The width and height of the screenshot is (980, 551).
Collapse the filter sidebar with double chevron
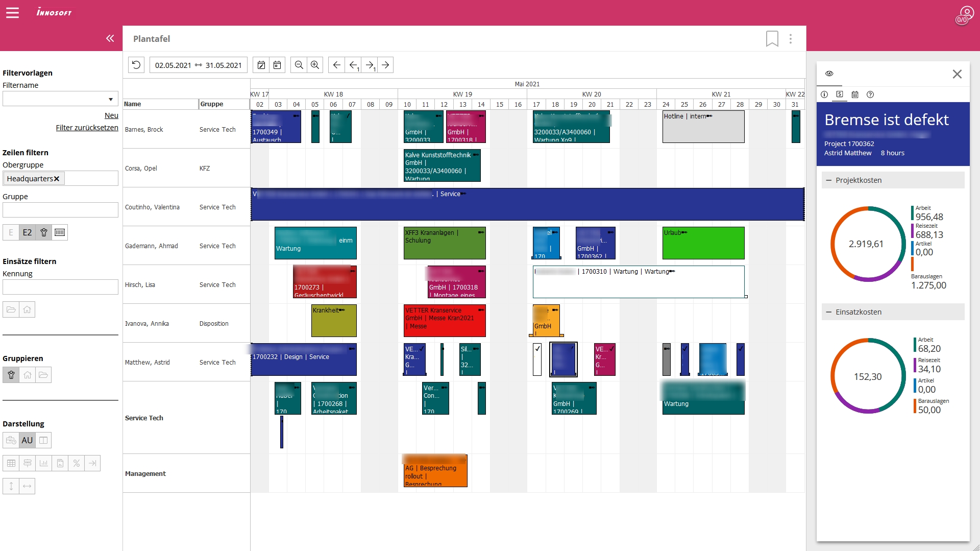point(110,38)
